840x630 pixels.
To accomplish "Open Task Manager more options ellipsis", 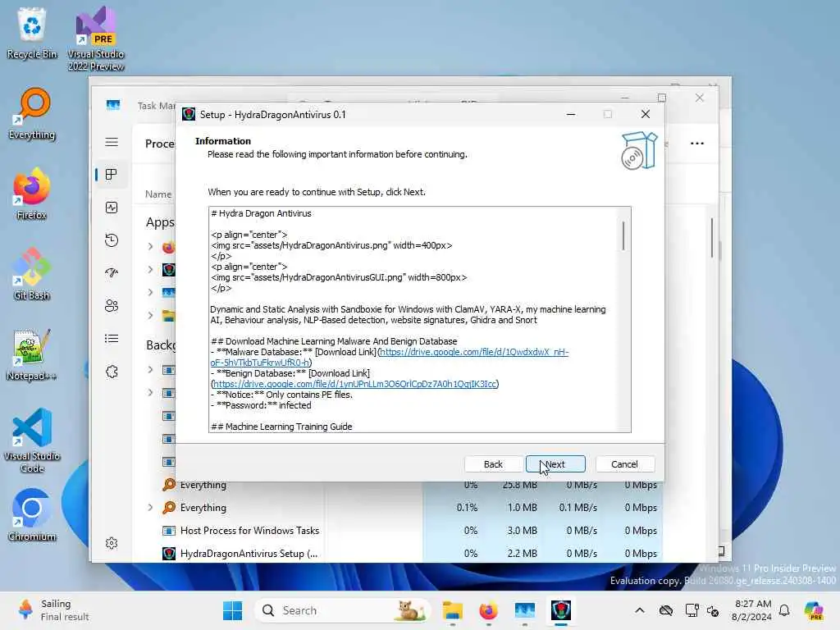I will (x=697, y=143).
